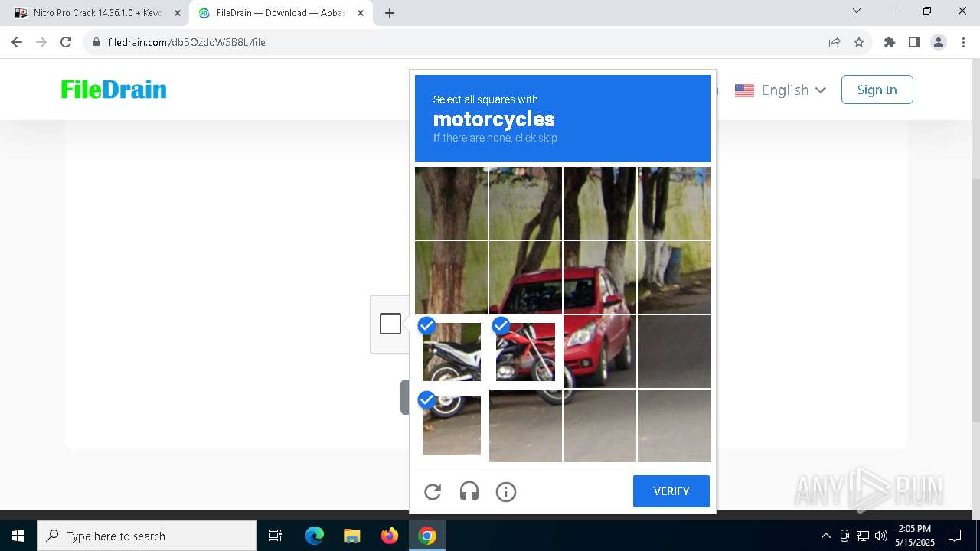980x551 pixels.
Task: Open the Windows Start menu
Action: click(x=18, y=536)
